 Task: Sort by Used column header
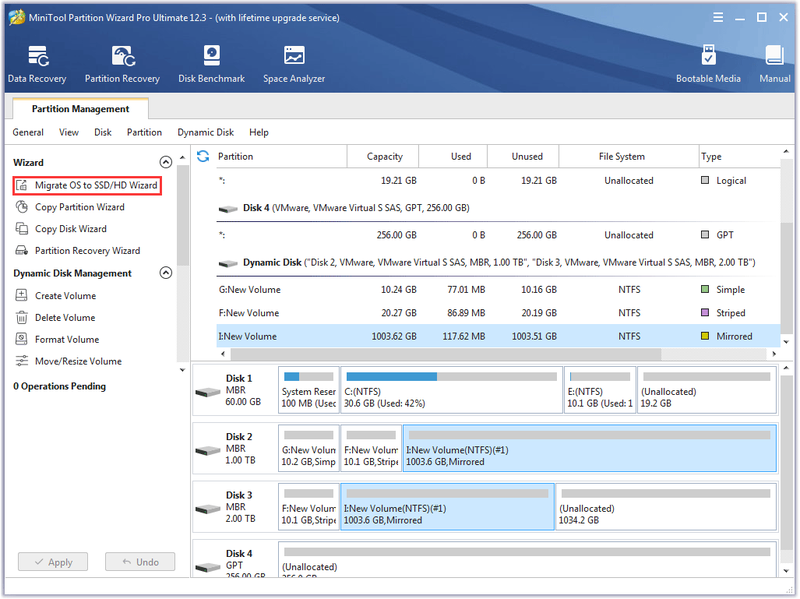point(453,156)
